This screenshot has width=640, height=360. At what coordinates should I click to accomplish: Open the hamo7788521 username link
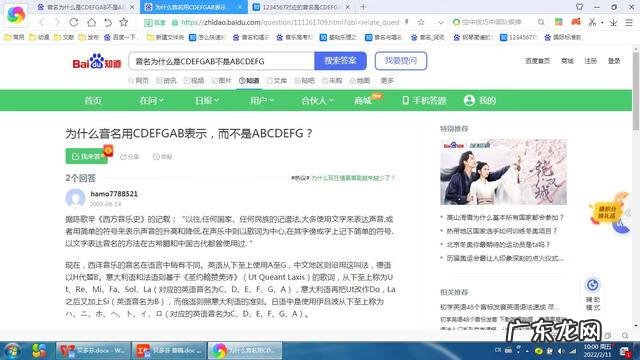click(114, 194)
